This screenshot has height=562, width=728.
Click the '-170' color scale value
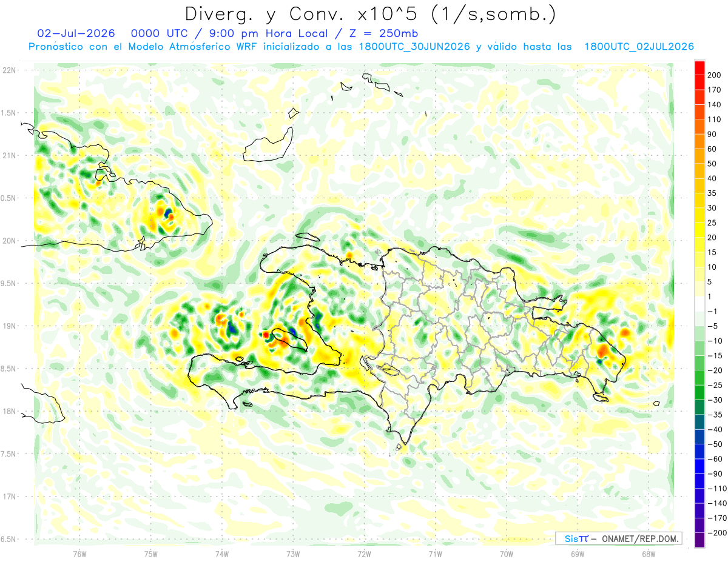(718, 518)
